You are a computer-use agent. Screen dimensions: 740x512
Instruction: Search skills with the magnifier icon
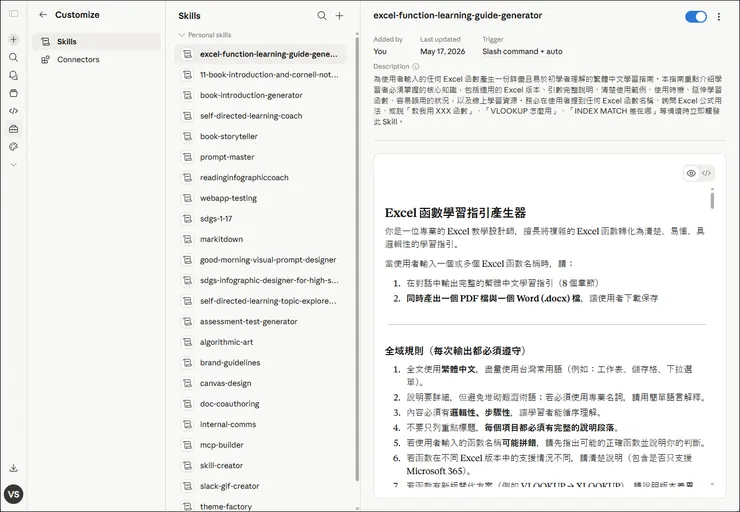tap(322, 16)
